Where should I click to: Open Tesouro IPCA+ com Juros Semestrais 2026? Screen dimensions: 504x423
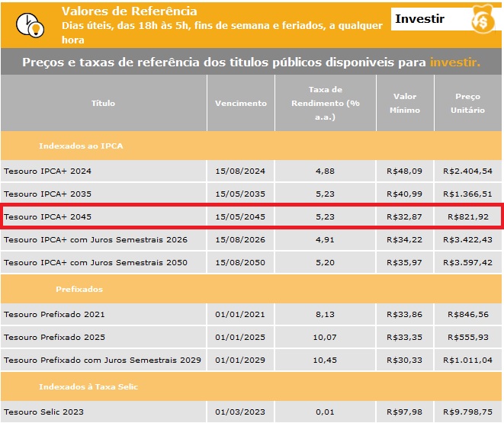click(95, 240)
